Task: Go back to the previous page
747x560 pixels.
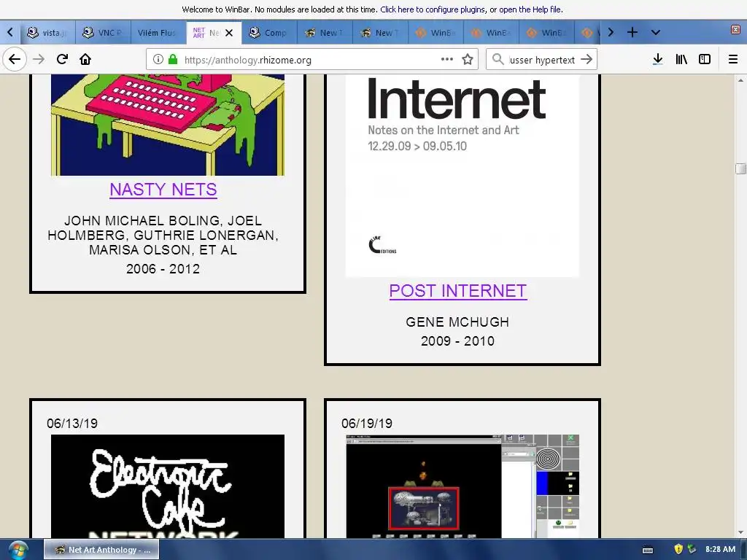Action: 15,59
